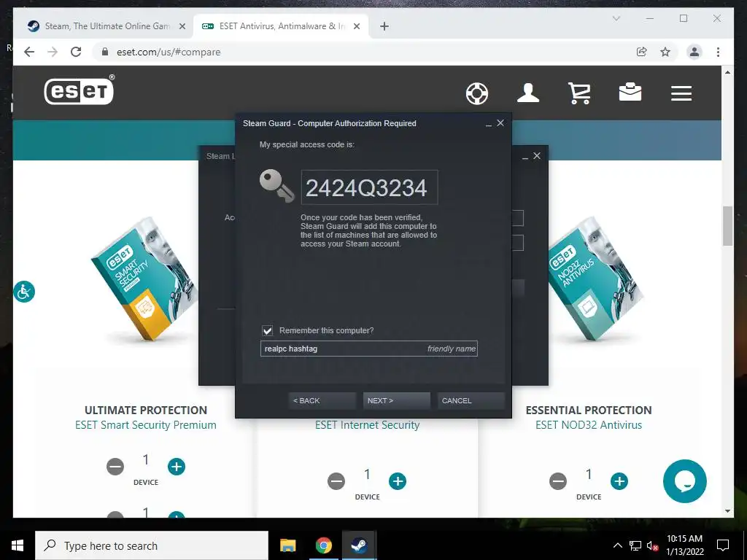747x560 pixels.
Task: Share this page icon in address bar
Action: pos(642,52)
